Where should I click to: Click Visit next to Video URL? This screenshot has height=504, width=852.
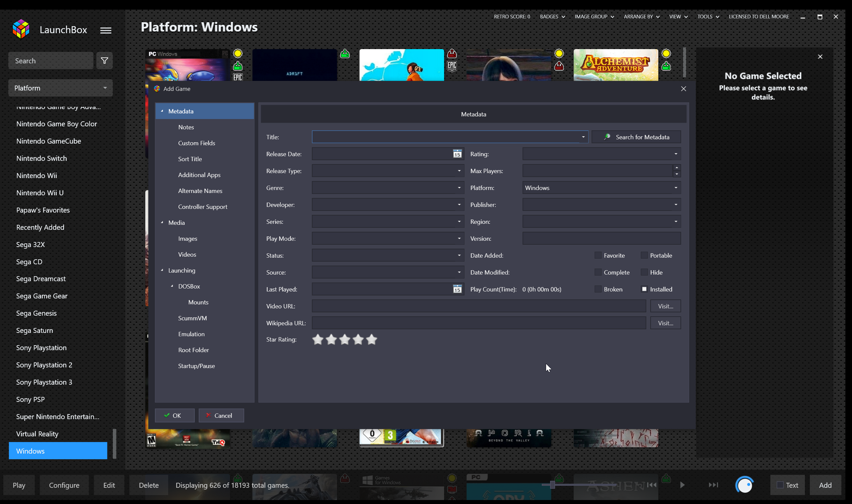click(x=665, y=306)
